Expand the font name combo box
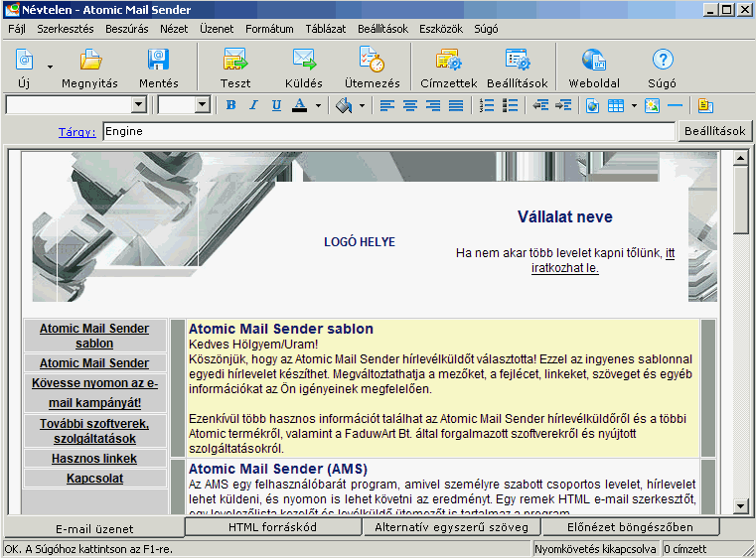This screenshot has width=756, height=558. (x=138, y=105)
